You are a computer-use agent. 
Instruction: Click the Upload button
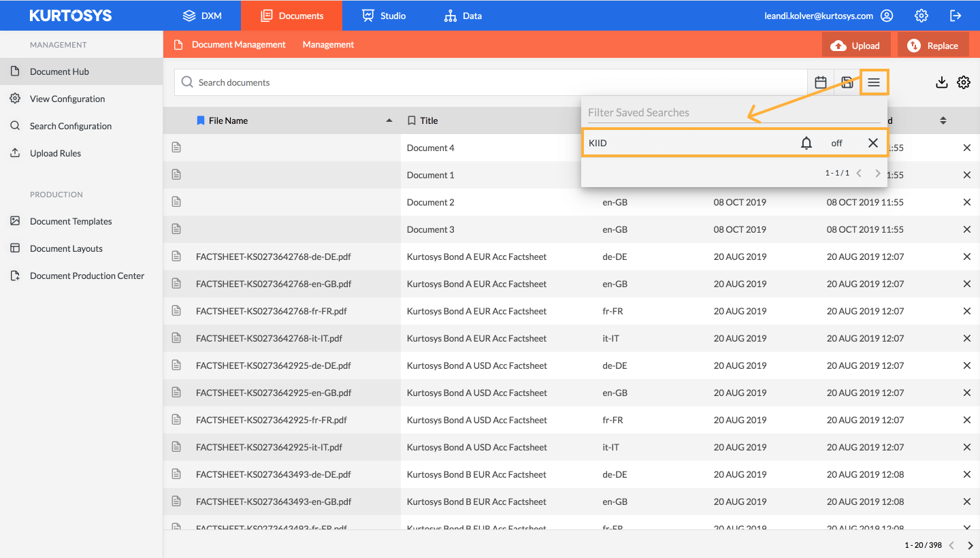pos(856,46)
